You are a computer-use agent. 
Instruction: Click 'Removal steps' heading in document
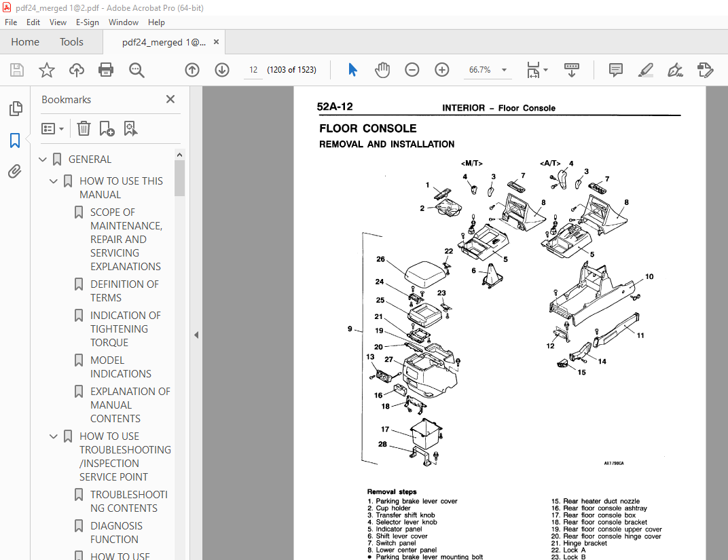pos(392,492)
